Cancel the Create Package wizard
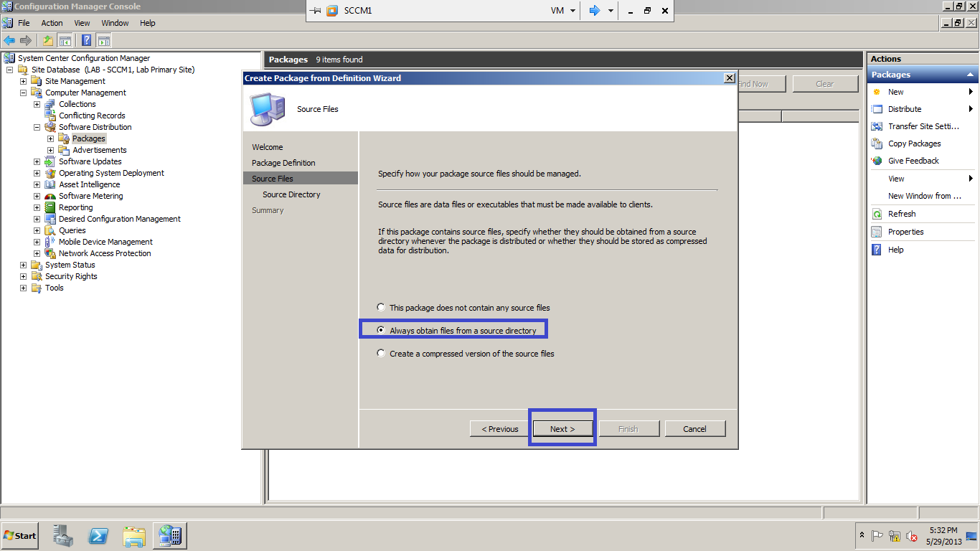 pos(694,429)
